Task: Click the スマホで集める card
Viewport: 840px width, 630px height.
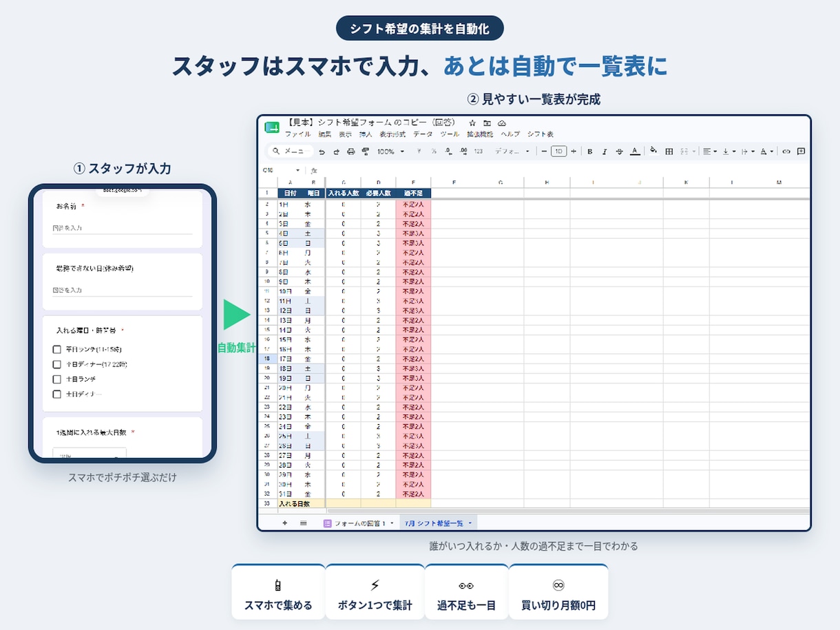Action: [278, 592]
